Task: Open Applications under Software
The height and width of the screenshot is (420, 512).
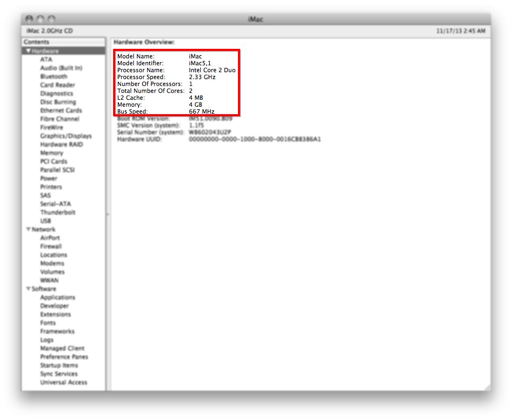Action: [x=57, y=297]
